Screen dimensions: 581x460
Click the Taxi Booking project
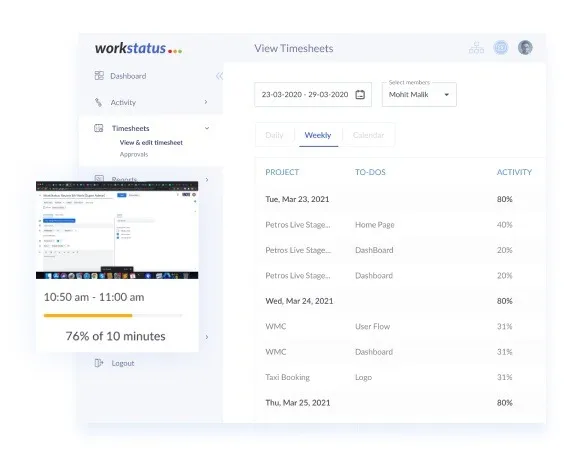[x=288, y=377]
